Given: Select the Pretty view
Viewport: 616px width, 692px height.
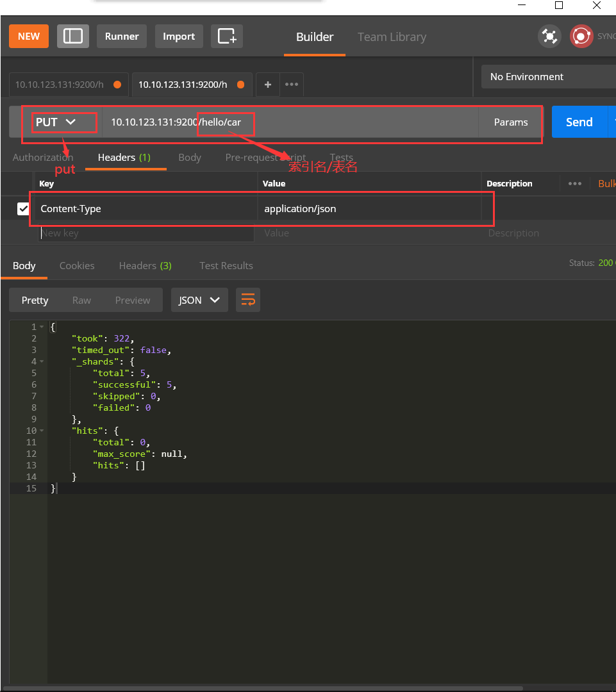Looking at the screenshot, I should [35, 300].
